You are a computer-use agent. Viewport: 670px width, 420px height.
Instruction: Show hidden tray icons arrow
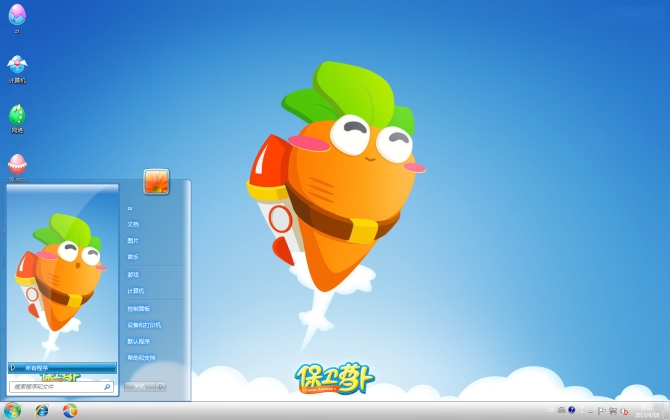[591, 411]
